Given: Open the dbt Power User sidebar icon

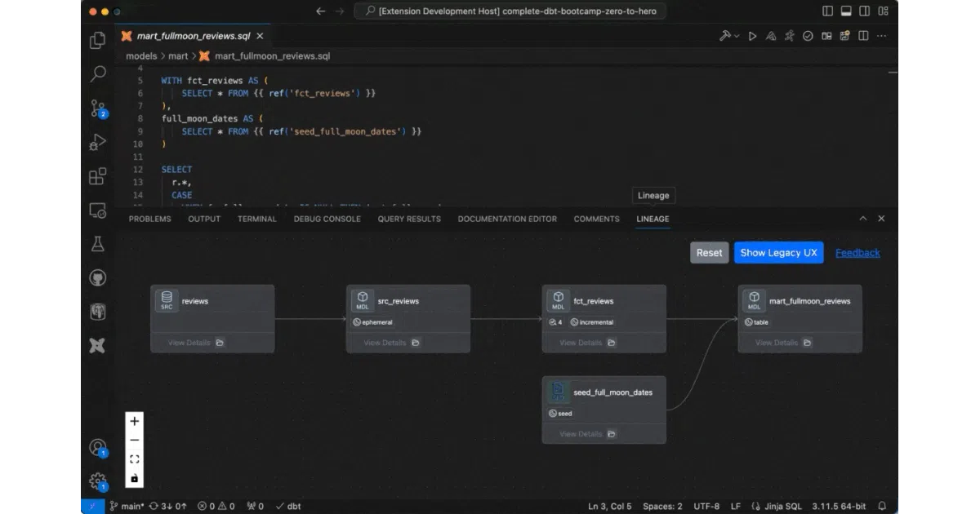Looking at the screenshot, I should [x=98, y=346].
